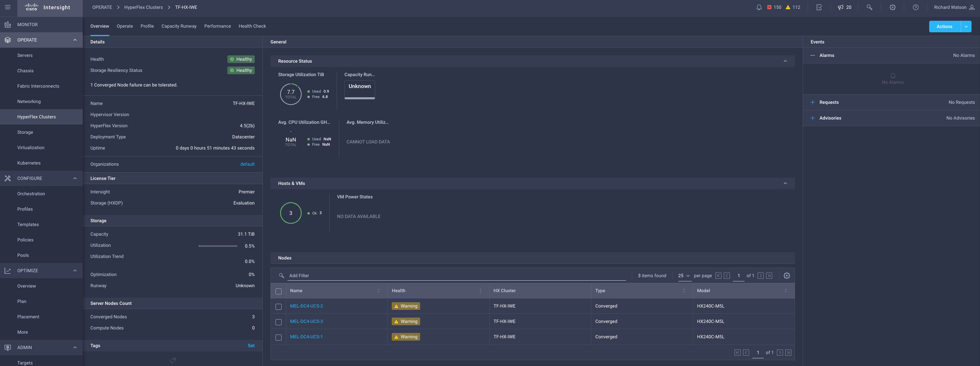Switch to the Profile tab
The image size is (980, 366).
[147, 26]
